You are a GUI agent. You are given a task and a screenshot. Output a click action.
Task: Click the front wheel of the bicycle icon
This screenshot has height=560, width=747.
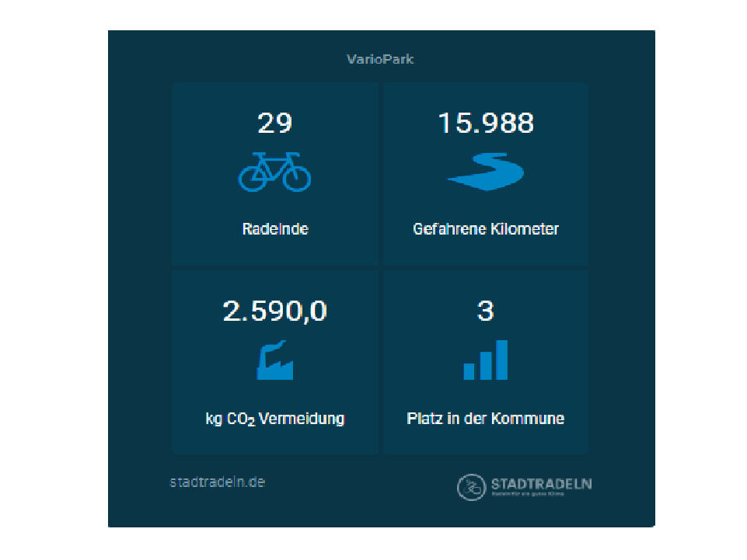coord(296,177)
